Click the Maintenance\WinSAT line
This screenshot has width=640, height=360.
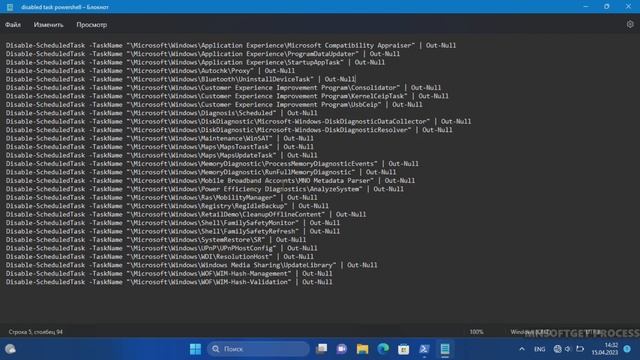(160, 138)
